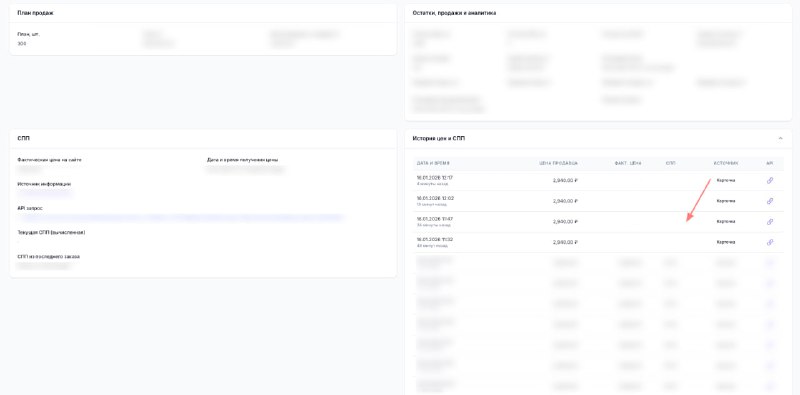Select price 2,940.00 ₽ in 11:47 row
The image size is (800, 395).
565,222
